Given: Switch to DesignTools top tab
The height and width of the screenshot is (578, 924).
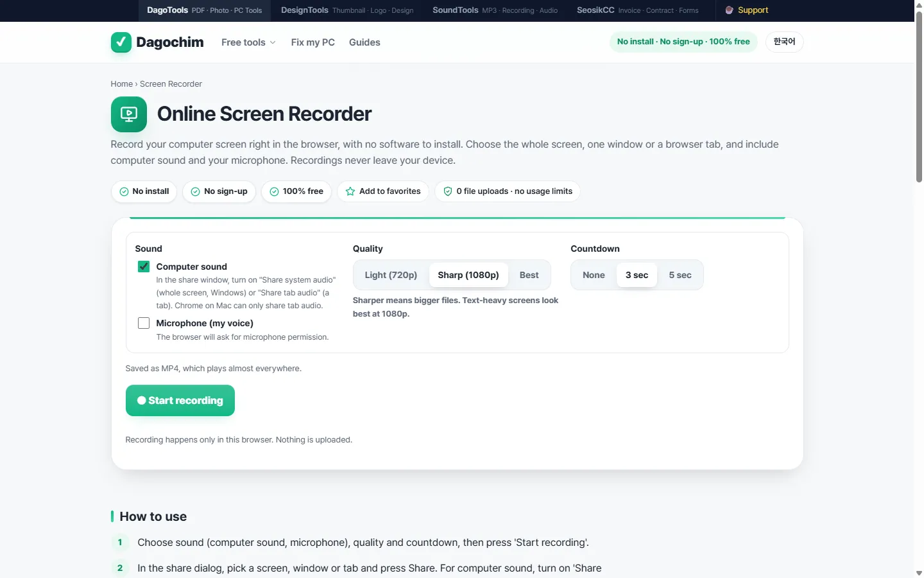Looking at the screenshot, I should pos(347,10).
